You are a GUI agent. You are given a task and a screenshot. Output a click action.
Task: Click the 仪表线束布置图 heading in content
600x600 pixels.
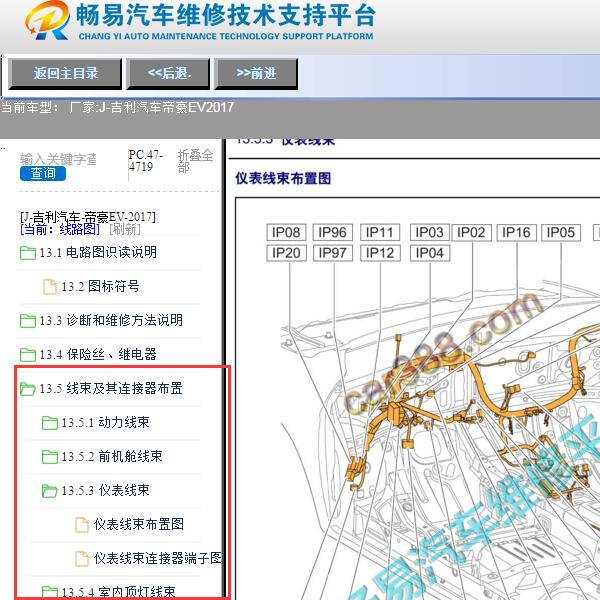tap(283, 178)
